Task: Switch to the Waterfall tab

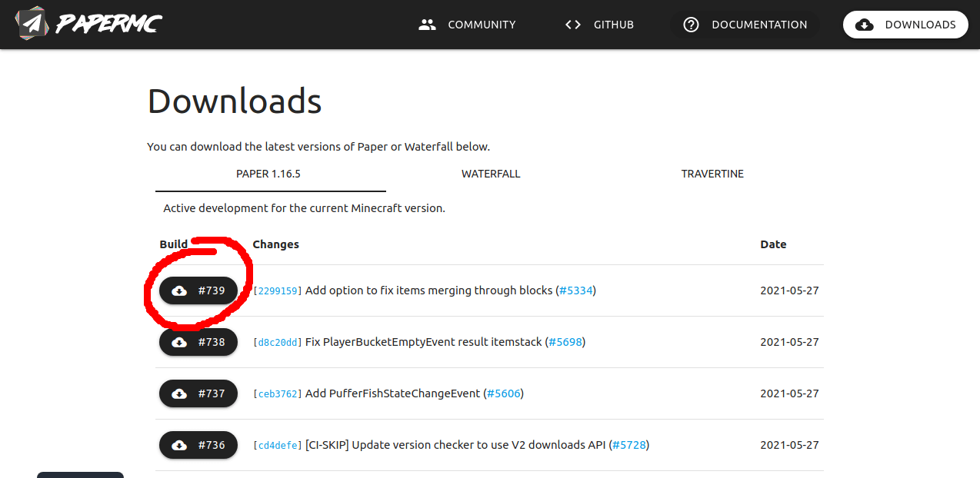Action: tap(491, 174)
